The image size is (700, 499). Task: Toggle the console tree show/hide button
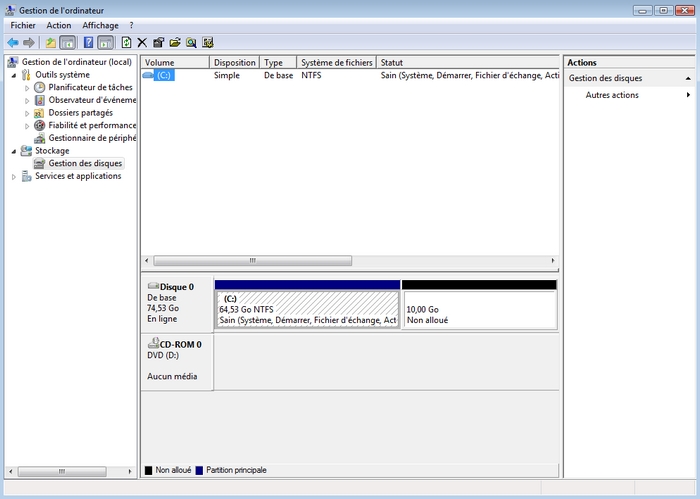pyautogui.click(x=67, y=43)
